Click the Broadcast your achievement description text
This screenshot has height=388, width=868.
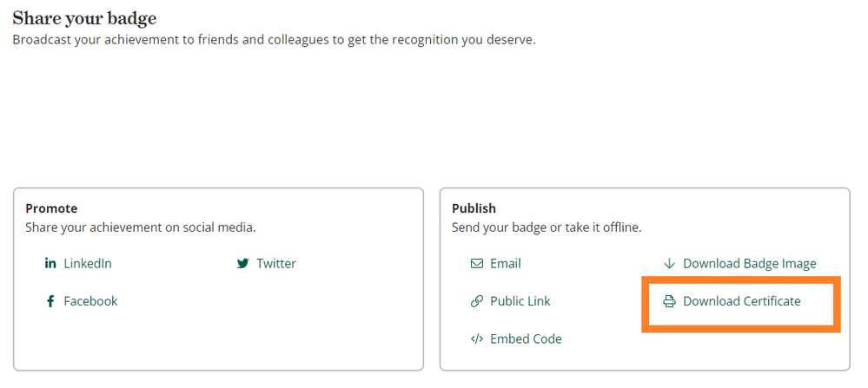pyautogui.click(x=274, y=41)
